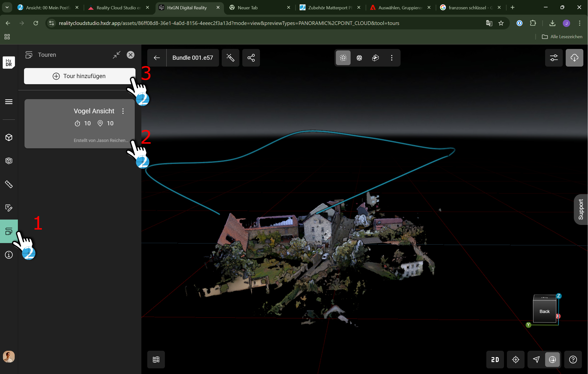Click the share icon in the toolbar
Viewport: 588px width, 374px height.
pyautogui.click(x=251, y=58)
